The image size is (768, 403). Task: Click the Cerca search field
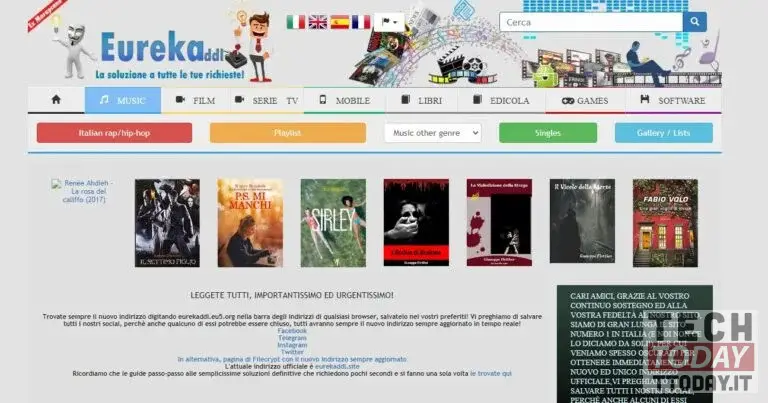591,22
